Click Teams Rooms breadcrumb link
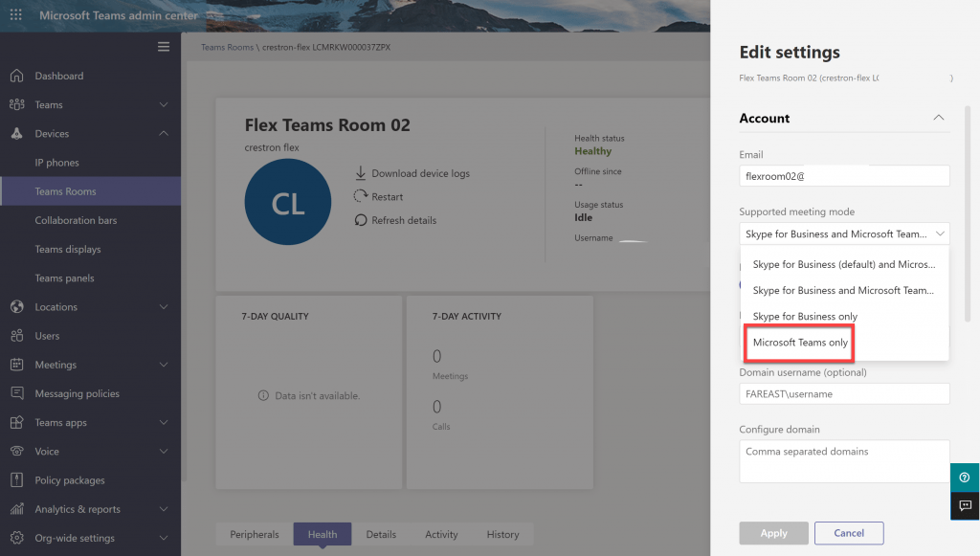This screenshot has width=980, height=556. (x=227, y=47)
